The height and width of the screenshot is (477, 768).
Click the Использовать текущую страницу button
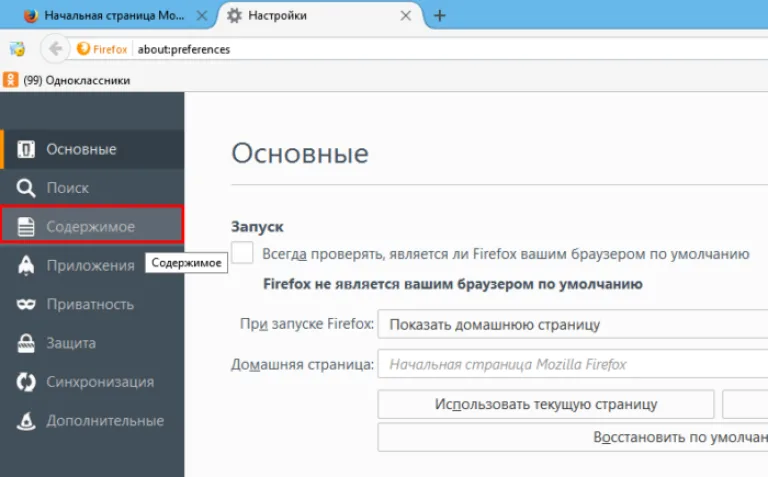(x=546, y=404)
